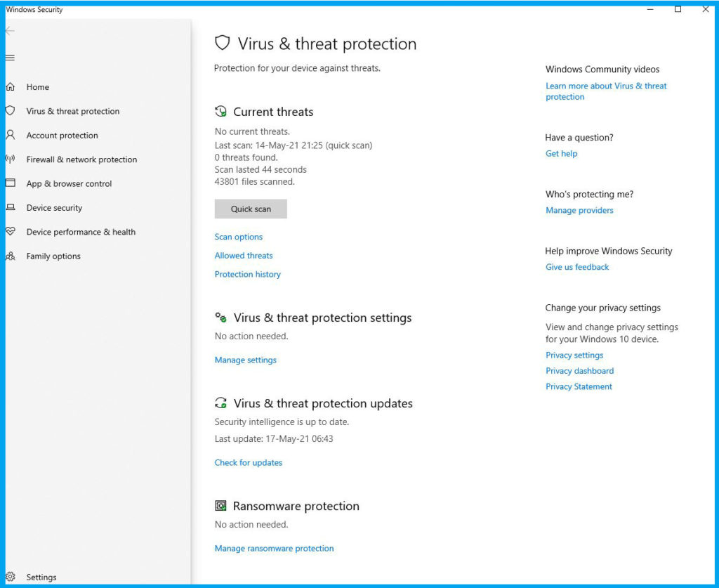Open Firewall & network protection
This screenshot has height=588, width=719.
pos(81,159)
